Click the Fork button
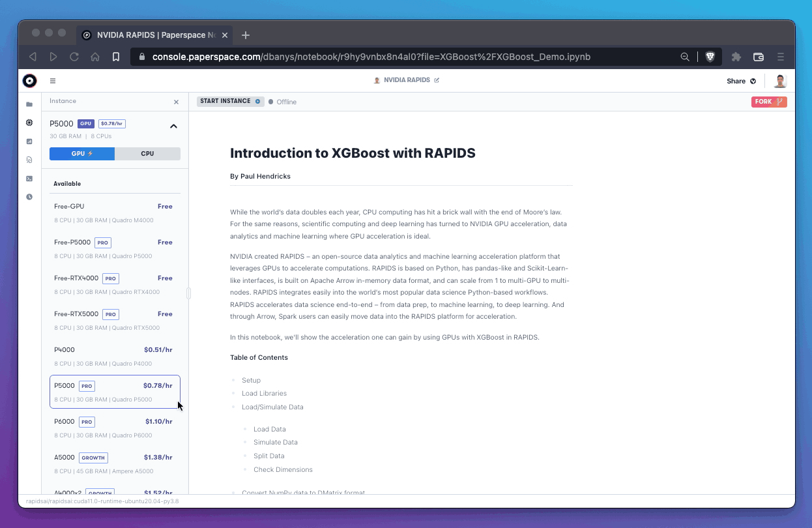Image resolution: width=812 pixels, height=528 pixels. (x=769, y=102)
